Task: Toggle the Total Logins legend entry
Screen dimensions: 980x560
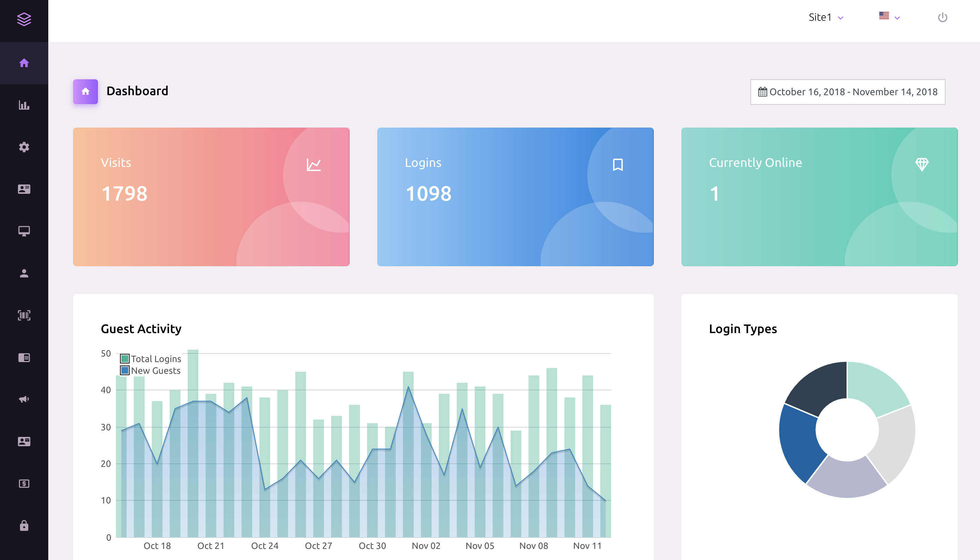Action: click(151, 359)
